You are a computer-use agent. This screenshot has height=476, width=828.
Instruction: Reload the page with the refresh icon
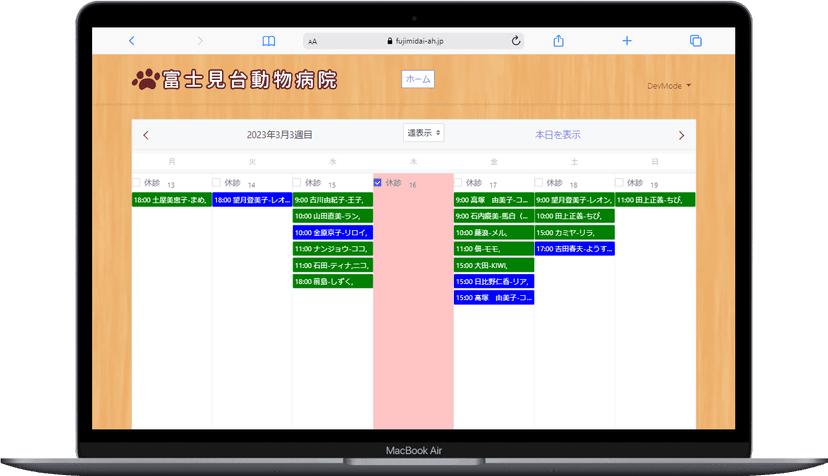(x=516, y=41)
